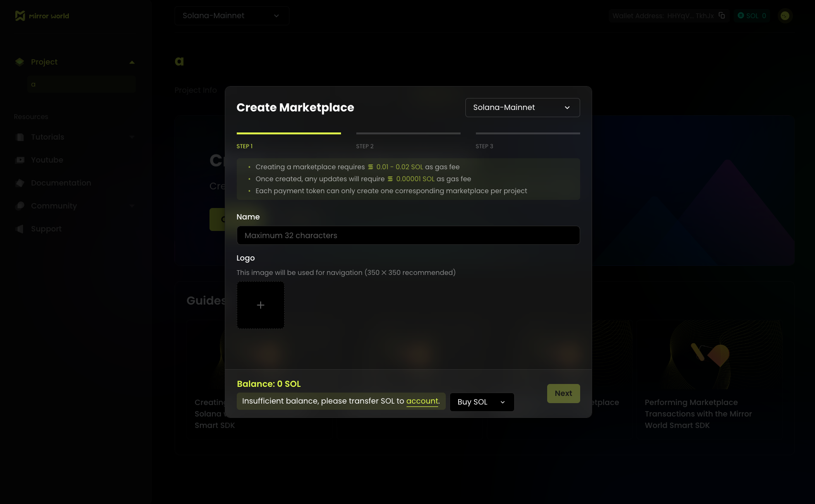The height and width of the screenshot is (504, 815).
Task: Select project 'a' in the sidebar
Action: 82,84
